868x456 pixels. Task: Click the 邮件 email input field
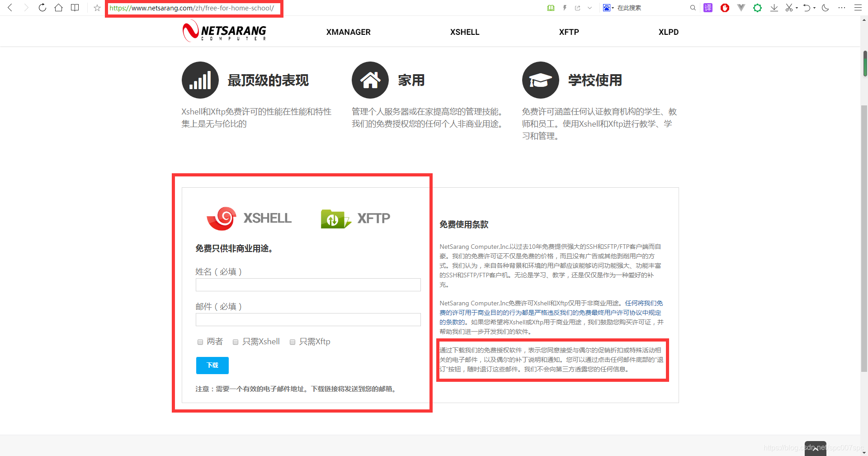(308, 319)
